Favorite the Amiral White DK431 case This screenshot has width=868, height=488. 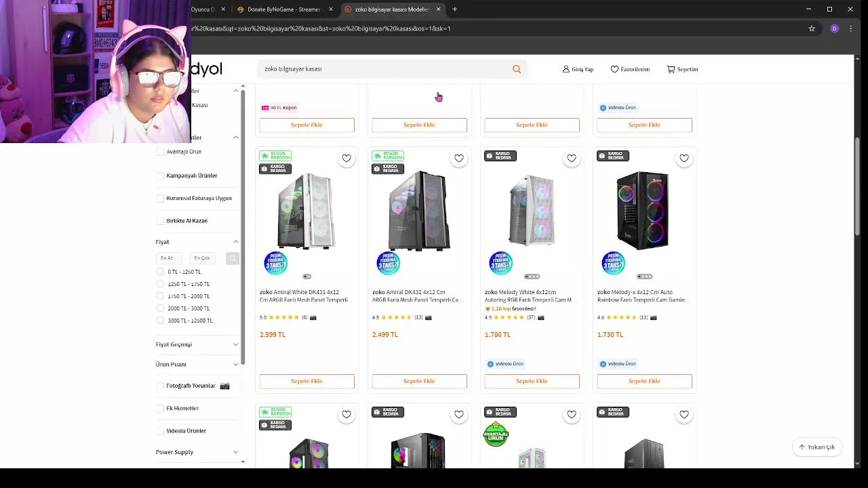point(347,159)
